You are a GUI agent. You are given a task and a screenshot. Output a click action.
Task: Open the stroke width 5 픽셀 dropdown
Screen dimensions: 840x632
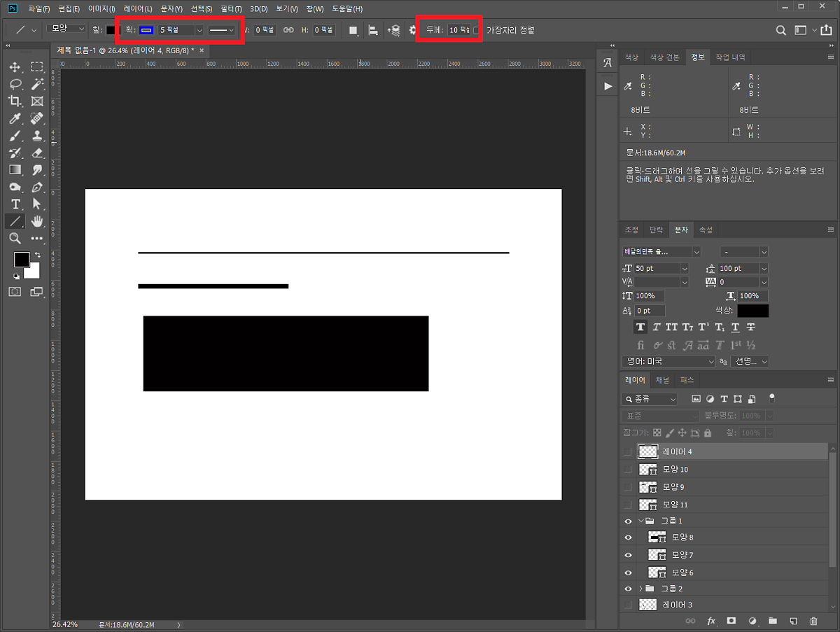(199, 30)
